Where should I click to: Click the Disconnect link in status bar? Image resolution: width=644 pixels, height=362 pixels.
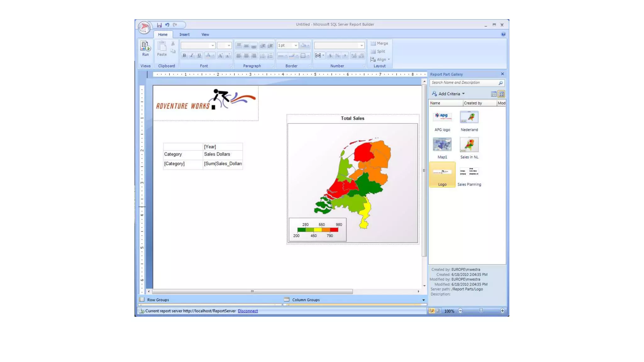coord(247,311)
